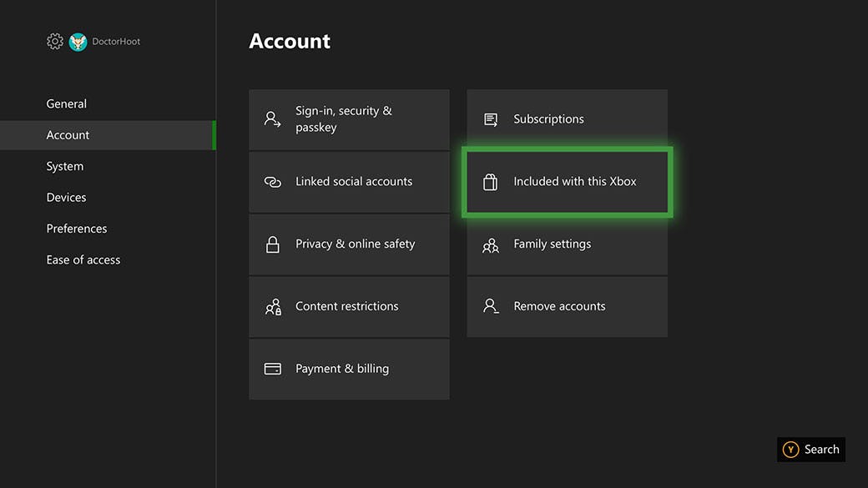Click the Remove accounts person icon
Image resolution: width=868 pixels, height=488 pixels.
[491, 306]
